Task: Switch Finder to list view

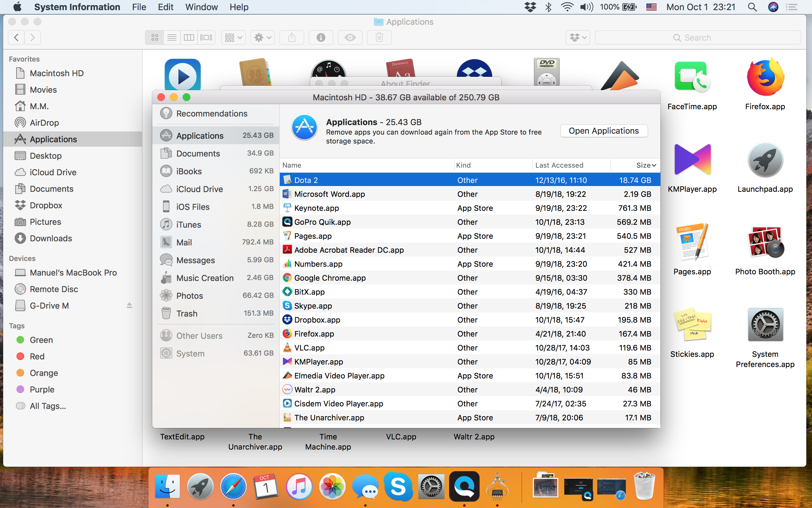Action: 172,37
